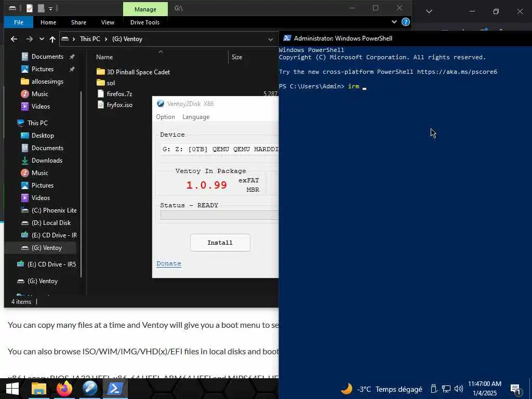Click the USB safely remove tray icon
This screenshot has width=532, height=399.
point(434,389)
